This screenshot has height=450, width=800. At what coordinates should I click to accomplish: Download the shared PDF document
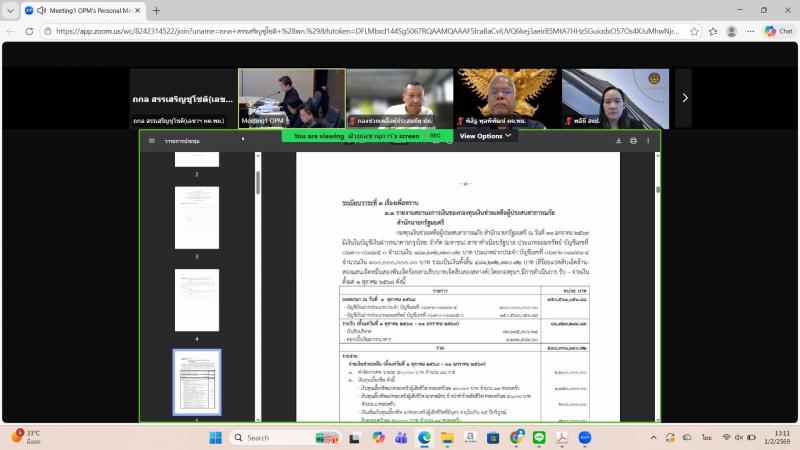[x=618, y=141]
